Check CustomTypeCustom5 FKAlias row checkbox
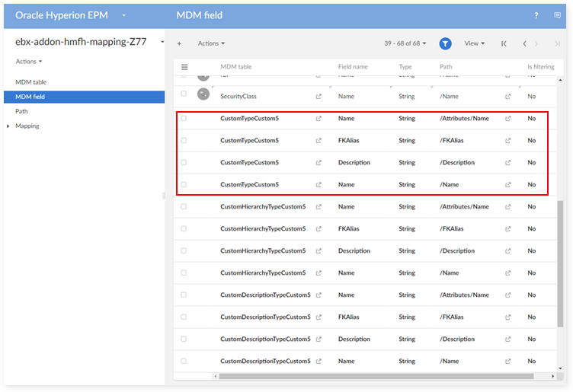Screen dimensions: 573x392 click(184, 141)
